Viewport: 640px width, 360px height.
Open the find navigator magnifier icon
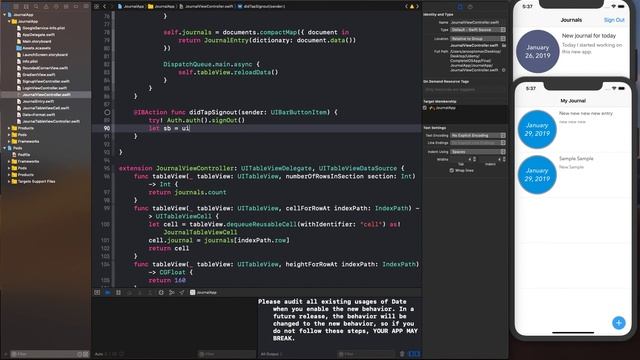tap(36, 7)
